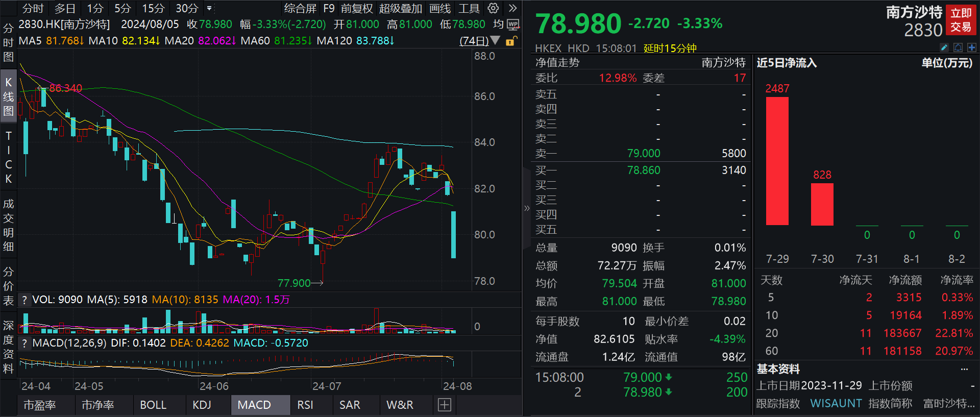Open the period dropdown after 30分
980x417 pixels.
pos(209,8)
